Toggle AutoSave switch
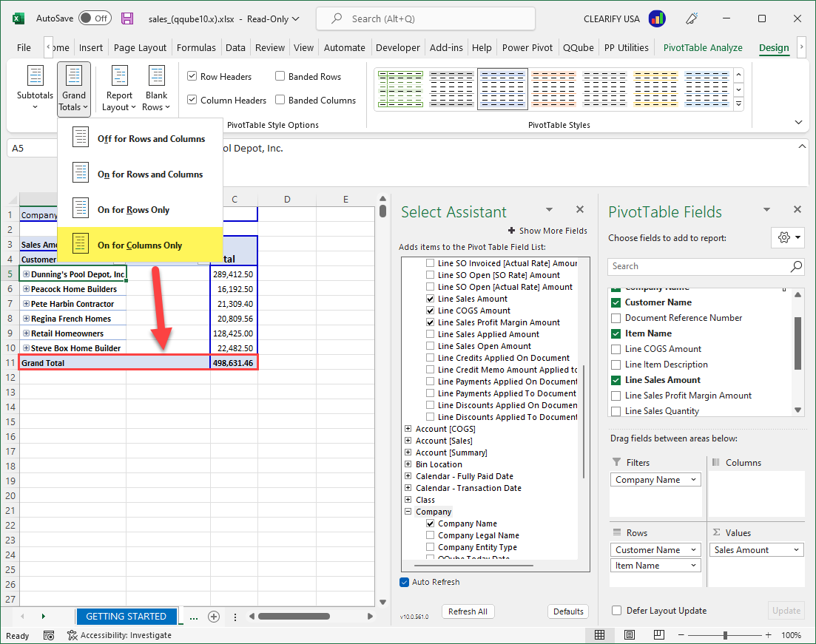This screenshot has width=816, height=644. (x=95, y=18)
